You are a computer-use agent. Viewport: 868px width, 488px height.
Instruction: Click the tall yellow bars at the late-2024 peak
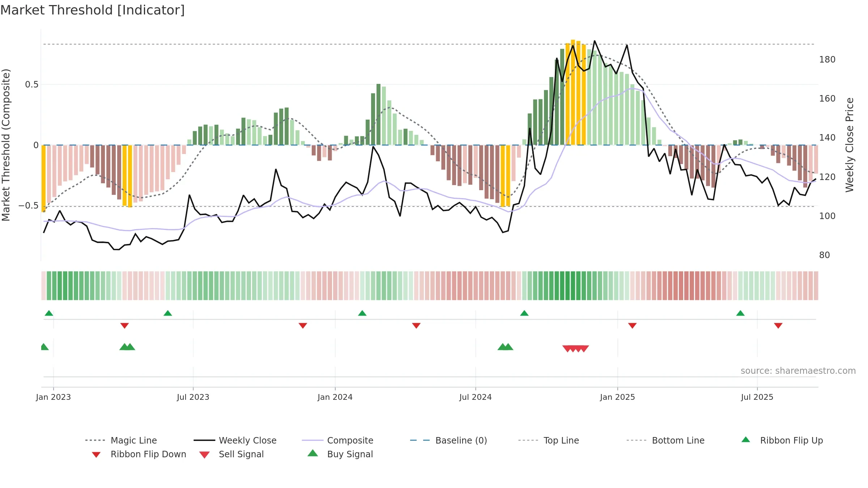pos(575,93)
